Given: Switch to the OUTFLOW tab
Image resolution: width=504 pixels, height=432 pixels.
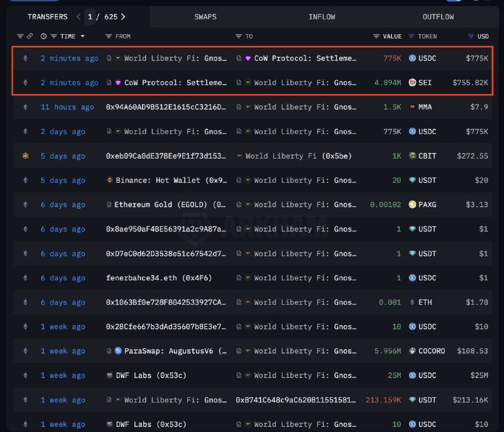Looking at the screenshot, I should tap(438, 17).
